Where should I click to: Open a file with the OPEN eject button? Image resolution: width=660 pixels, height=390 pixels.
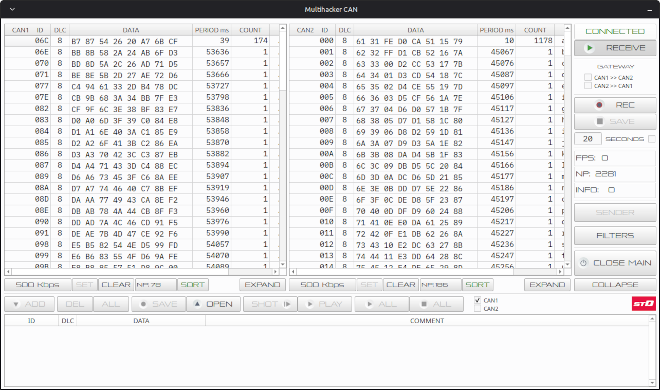tap(213, 304)
